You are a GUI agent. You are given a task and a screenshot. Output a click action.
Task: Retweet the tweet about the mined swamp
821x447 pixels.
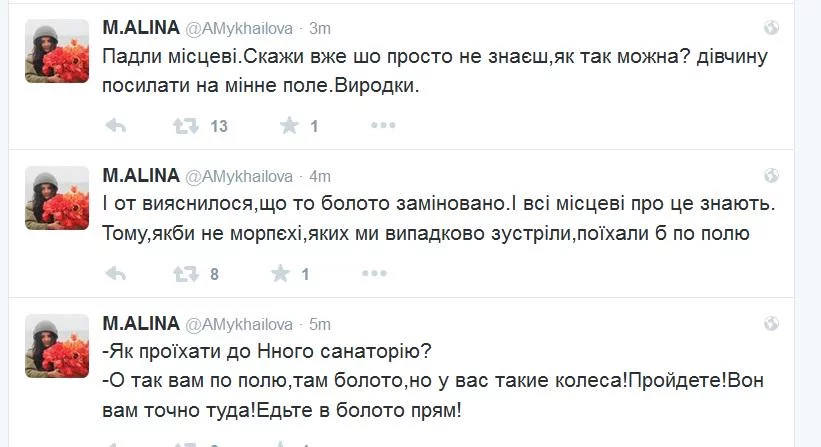185,273
